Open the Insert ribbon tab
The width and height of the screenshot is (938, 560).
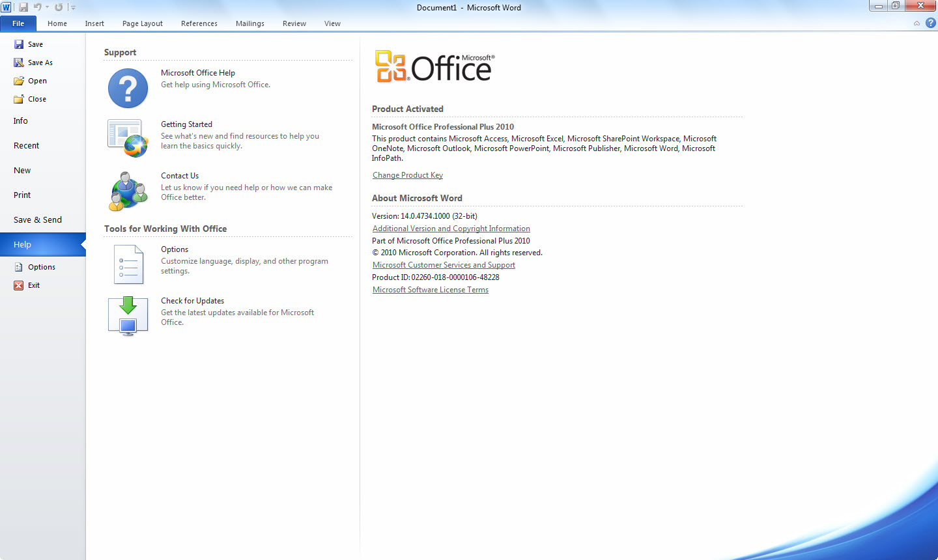(94, 23)
